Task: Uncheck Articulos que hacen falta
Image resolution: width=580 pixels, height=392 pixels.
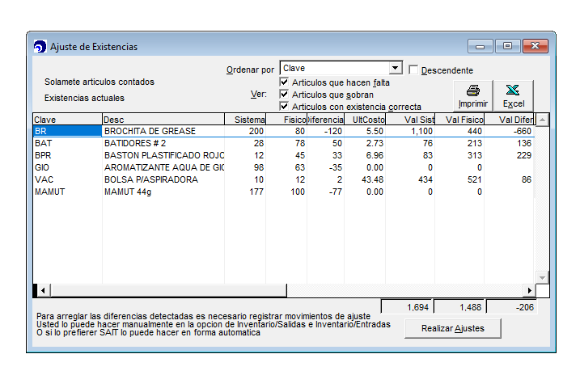Action: (x=284, y=82)
